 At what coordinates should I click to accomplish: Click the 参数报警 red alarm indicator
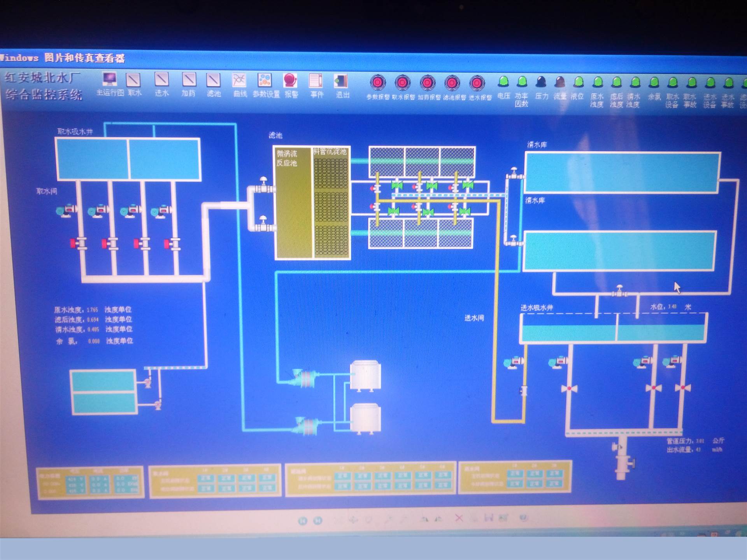[377, 82]
